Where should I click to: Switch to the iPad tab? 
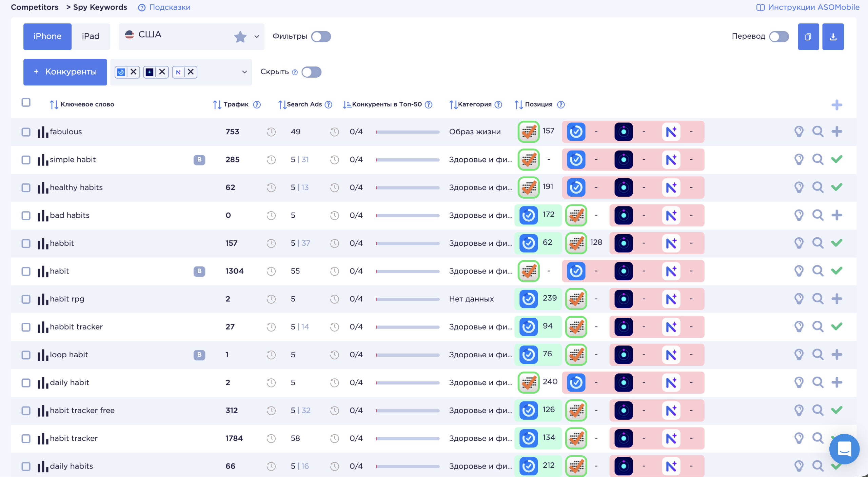point(91,37)
